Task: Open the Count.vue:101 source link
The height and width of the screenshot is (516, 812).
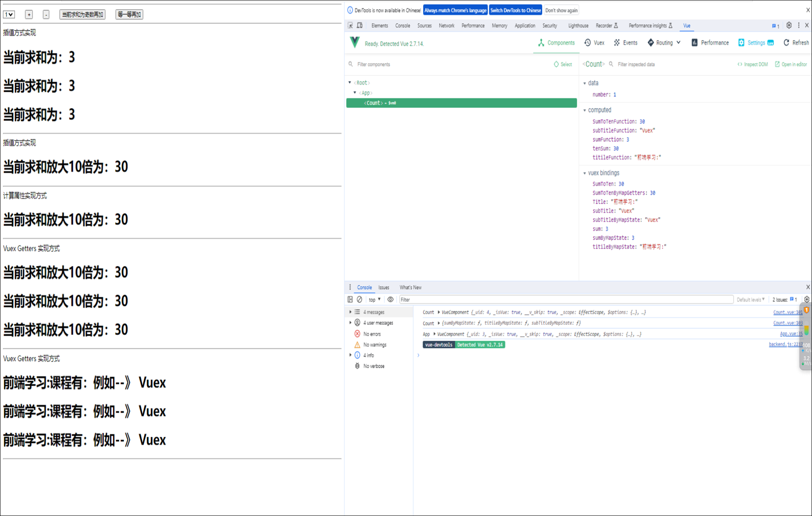Action: [788, 312]
